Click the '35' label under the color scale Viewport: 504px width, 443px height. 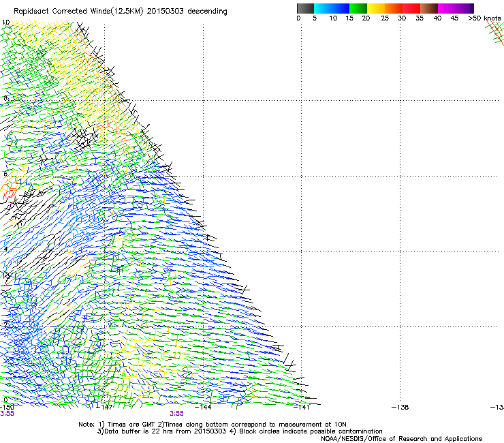pyautogui.click(x=420, y=18)
